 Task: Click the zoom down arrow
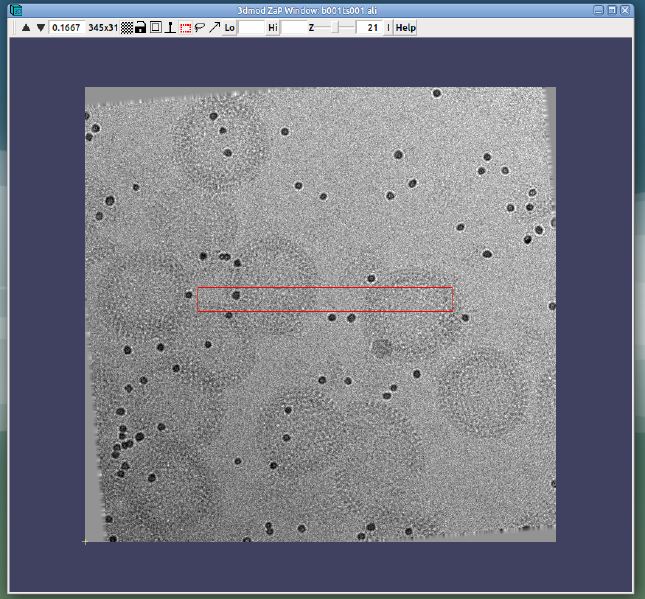[x=40, y=28]
